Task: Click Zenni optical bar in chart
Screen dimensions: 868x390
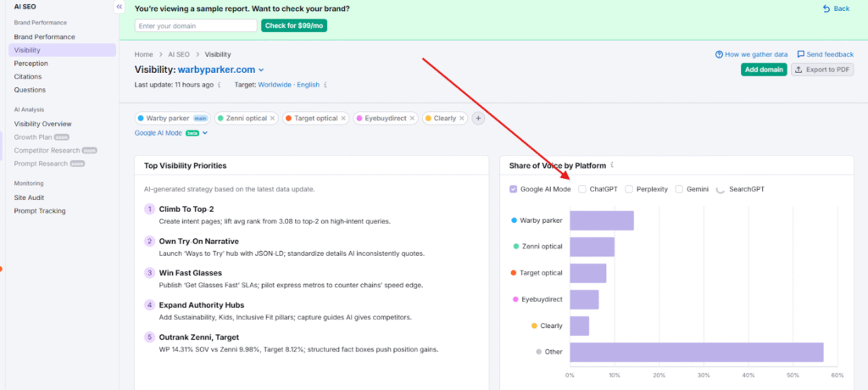Action: [x=593, y=247]
